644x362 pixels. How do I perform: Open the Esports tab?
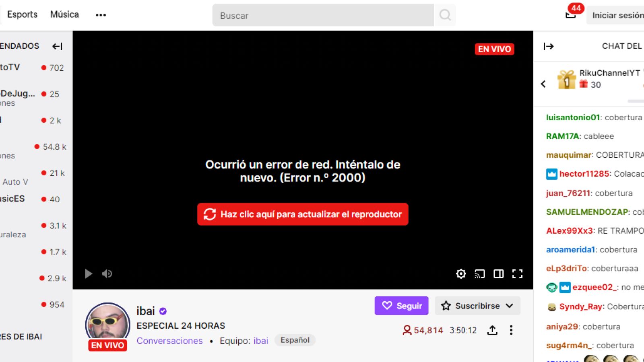pos(22,14)
